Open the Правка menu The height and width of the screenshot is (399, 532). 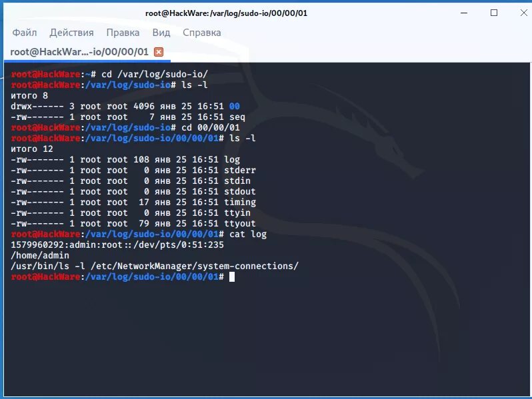coord(123,33)
